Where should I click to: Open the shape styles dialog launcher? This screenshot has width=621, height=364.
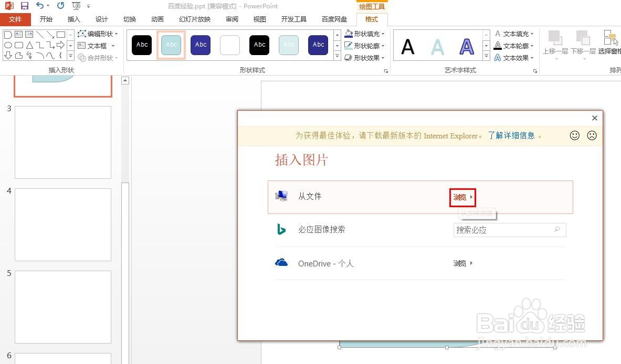[x=386, y=71]
